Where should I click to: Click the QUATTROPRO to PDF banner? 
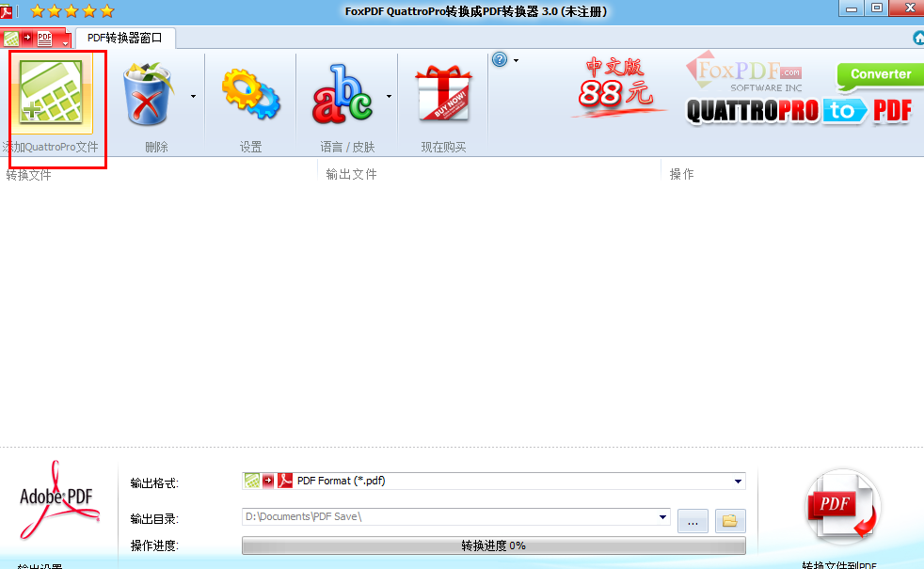(799, 111)
